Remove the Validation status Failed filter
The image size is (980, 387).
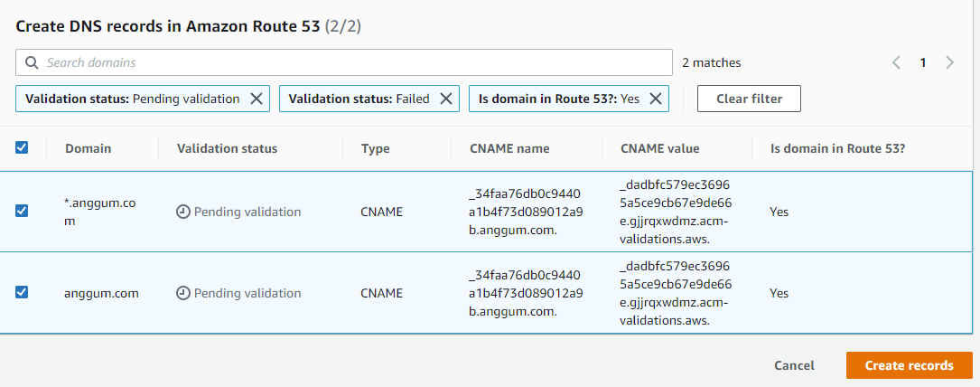445,99
